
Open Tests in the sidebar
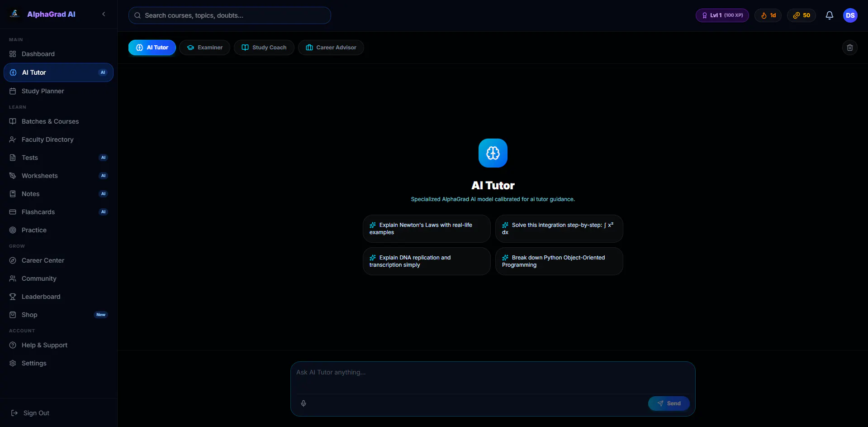point(58,158)
